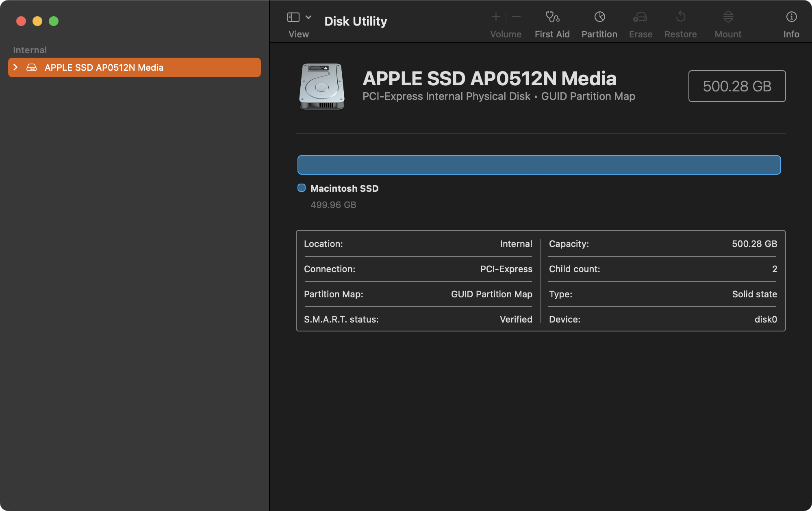Click the remove Volume minus icon

pyautogui.click(x=516, y=17)
